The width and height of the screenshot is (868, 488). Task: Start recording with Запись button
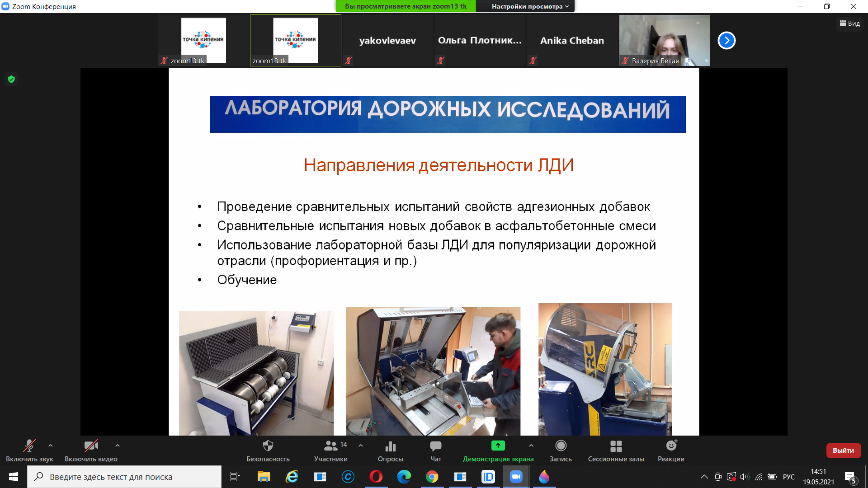(561, 450)
